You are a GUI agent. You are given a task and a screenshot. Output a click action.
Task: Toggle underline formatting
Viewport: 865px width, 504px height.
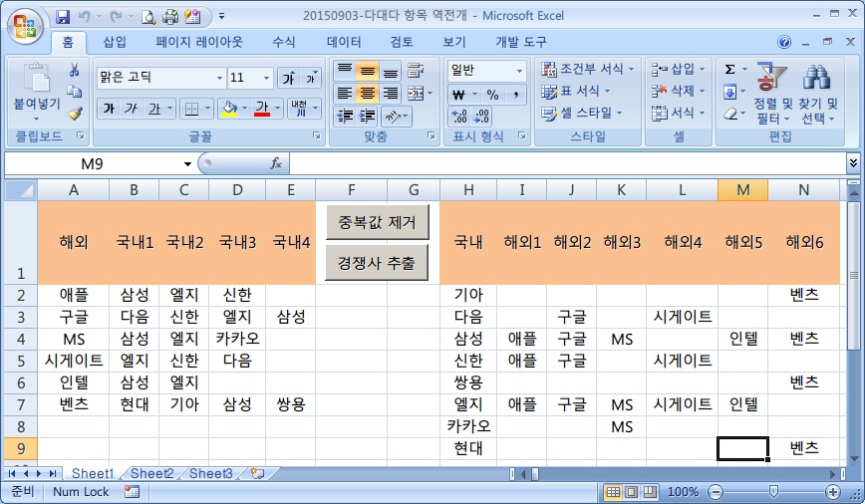[153, 109]
